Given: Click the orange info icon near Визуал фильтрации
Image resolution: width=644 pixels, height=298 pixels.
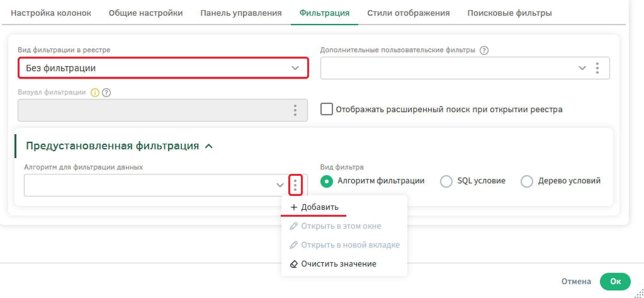Looking at the screenshot, I should 95,93.
